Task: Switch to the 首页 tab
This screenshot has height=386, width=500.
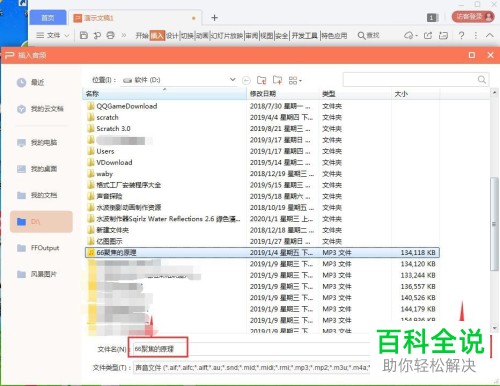Action: [48, 18]
